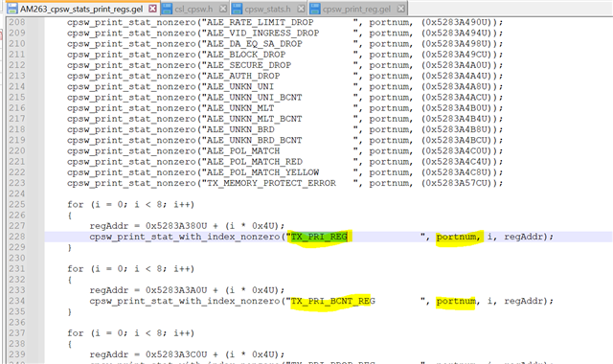The width and height of the screenshot is (613, 364).
Task: Click TX_MEMORY_PROTECT_ERROR text
Action: pos(271,183)
